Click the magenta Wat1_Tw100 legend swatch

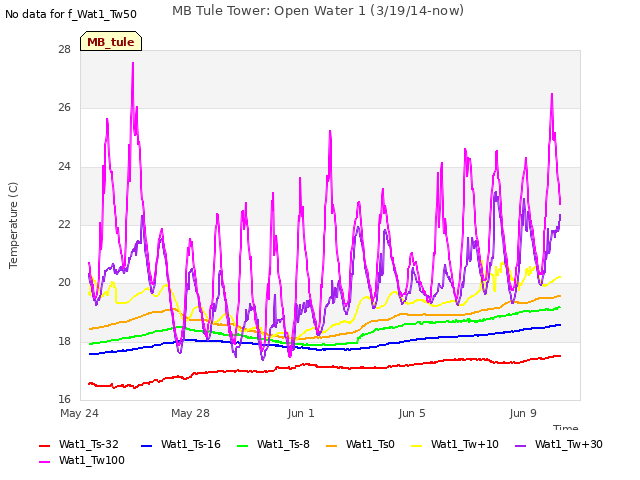click(44, 462)
